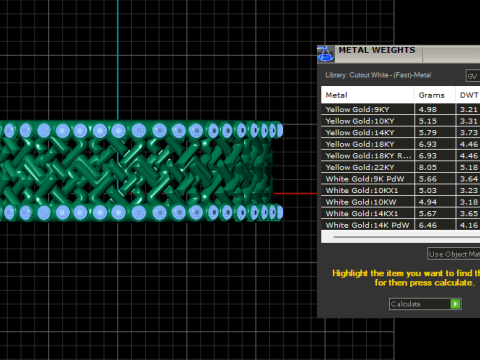Select the Yellow Gold:22KY row

(x=400, y=167)
